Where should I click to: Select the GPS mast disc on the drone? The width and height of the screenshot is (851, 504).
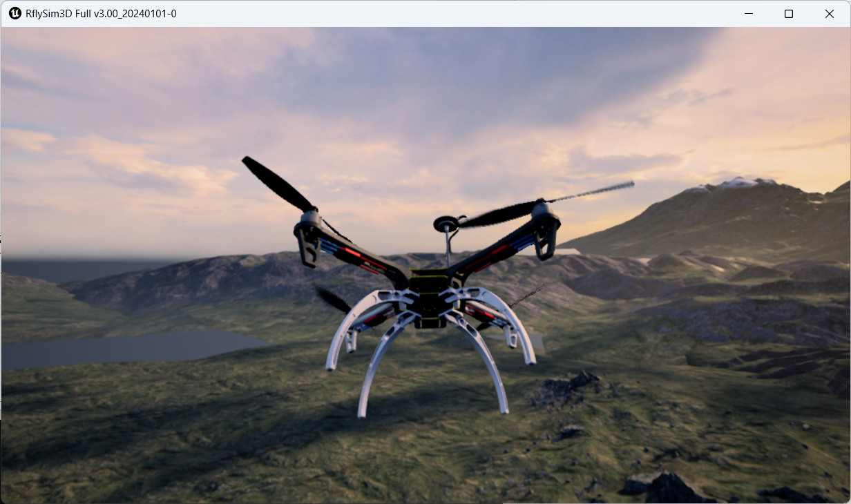446,224
